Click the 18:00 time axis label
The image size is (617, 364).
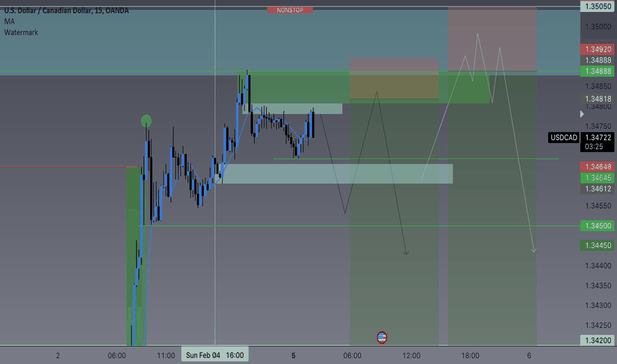(x=470, y=356)
